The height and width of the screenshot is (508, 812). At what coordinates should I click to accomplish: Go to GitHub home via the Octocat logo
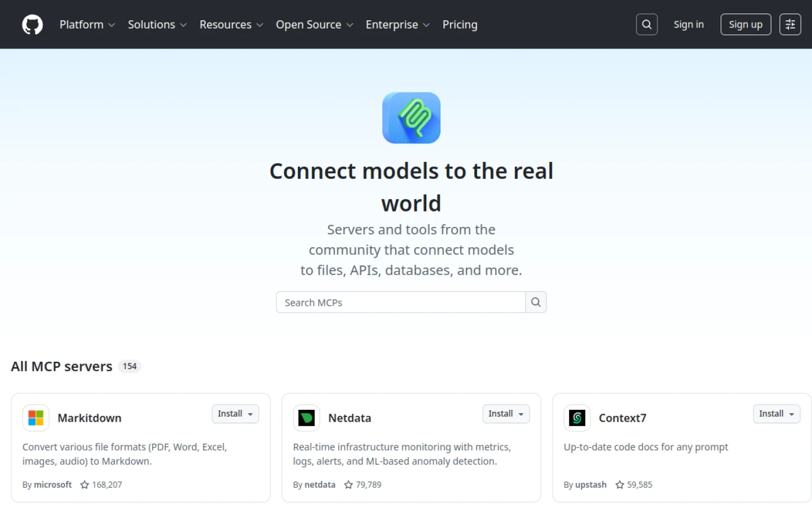(32, 25)
